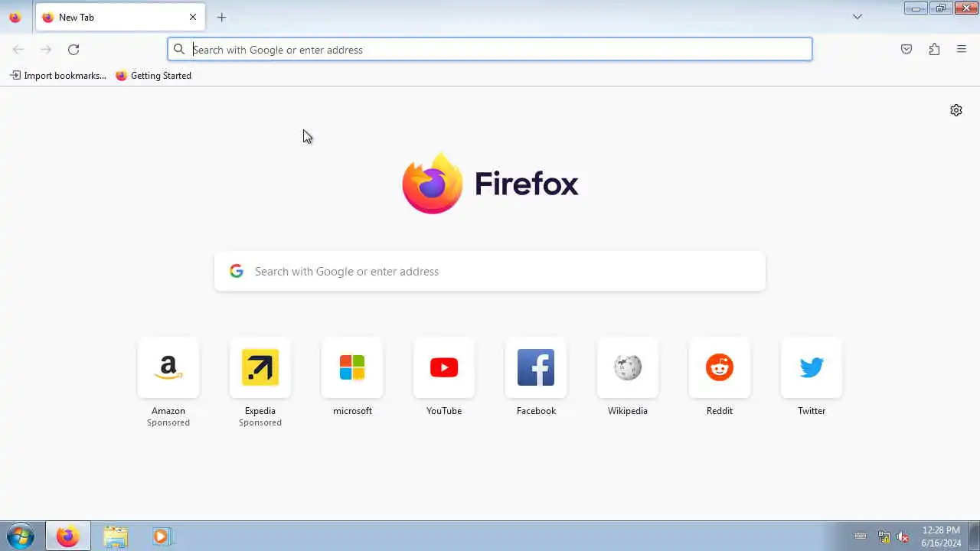980x551 pixels.
Task: Open the Extensions puzzle icon
Action: pos(934,50)
